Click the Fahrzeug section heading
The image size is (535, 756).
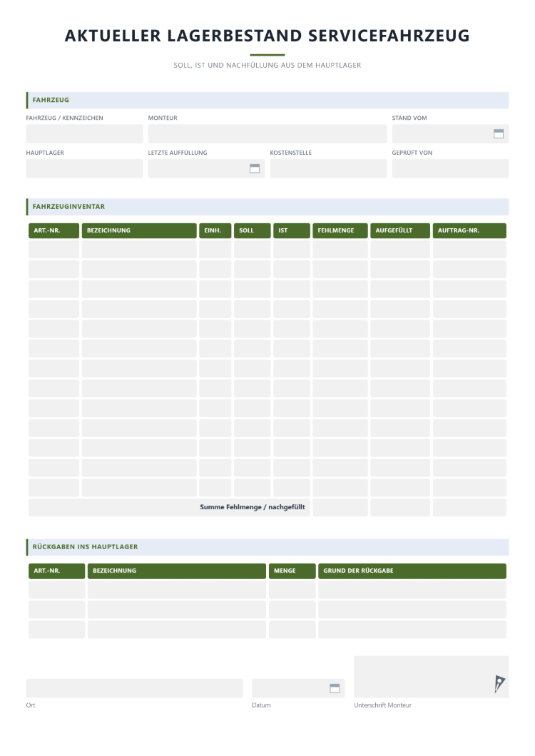51,101
